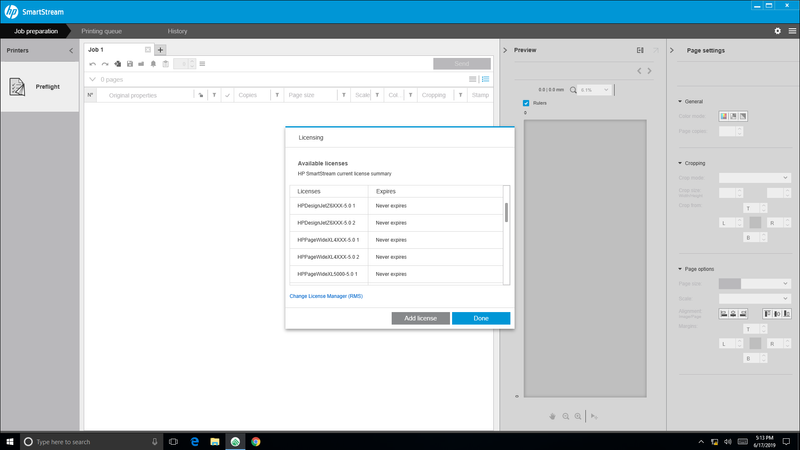
Task: Select HPPageWideXL4XXX-5.0 2 license row
Action: pos(396,257)
